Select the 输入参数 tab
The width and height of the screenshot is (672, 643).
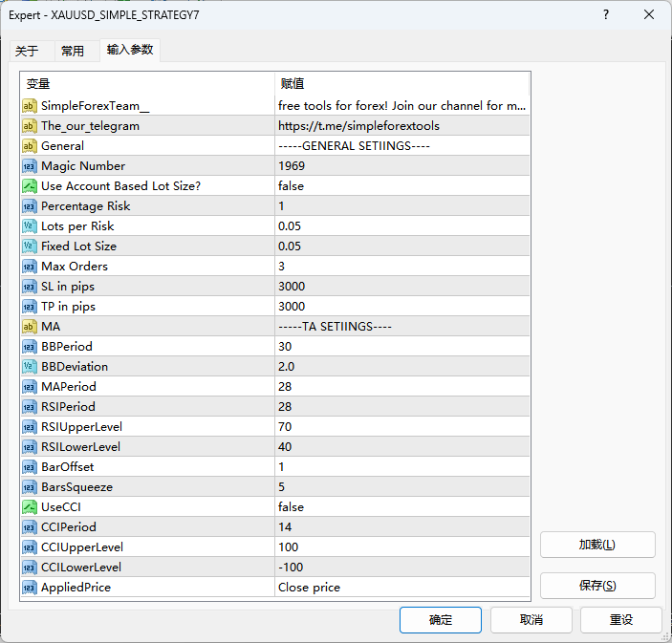click(129, 50)
